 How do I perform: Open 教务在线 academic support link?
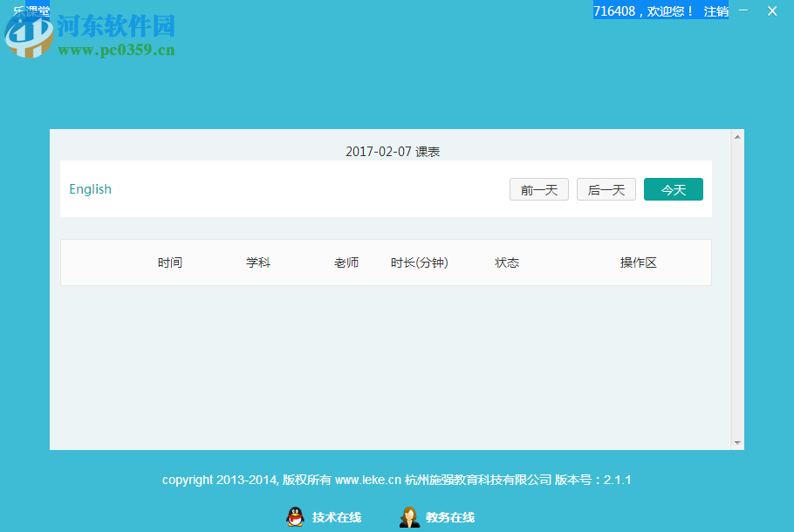(450, 517)
